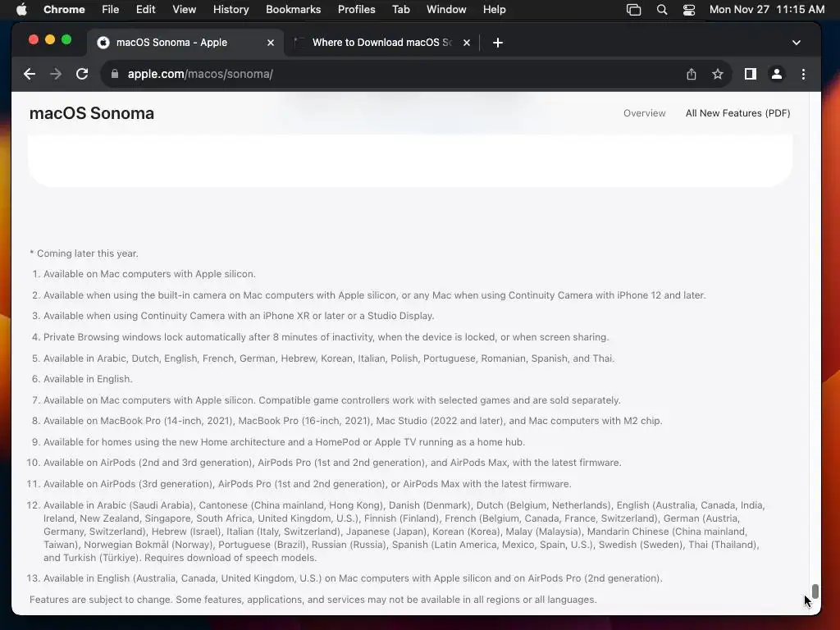This screenshot has width=840, height=630.
Task: Open the Overview link
Action: [645, 113]
